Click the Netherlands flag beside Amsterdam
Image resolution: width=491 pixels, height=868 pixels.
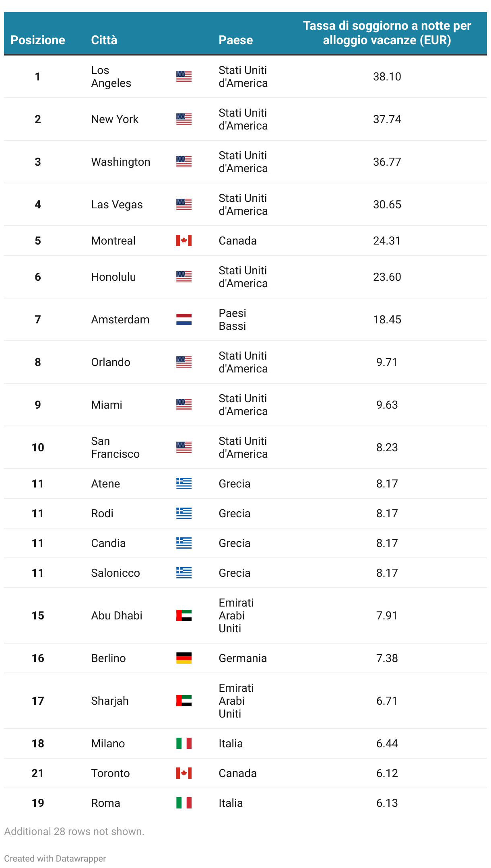click(x=184, y=319)
